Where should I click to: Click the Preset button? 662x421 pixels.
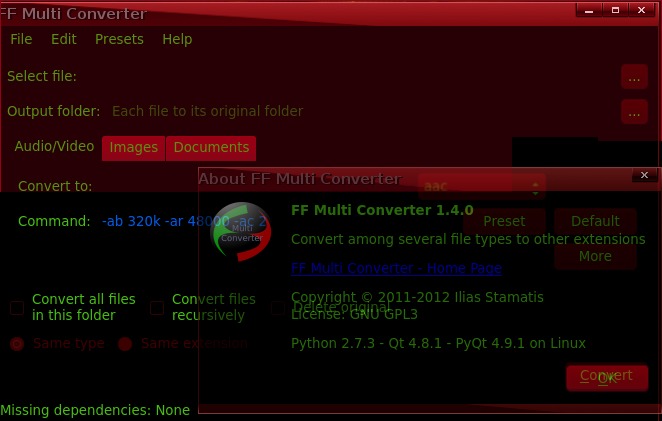(504, 221)
